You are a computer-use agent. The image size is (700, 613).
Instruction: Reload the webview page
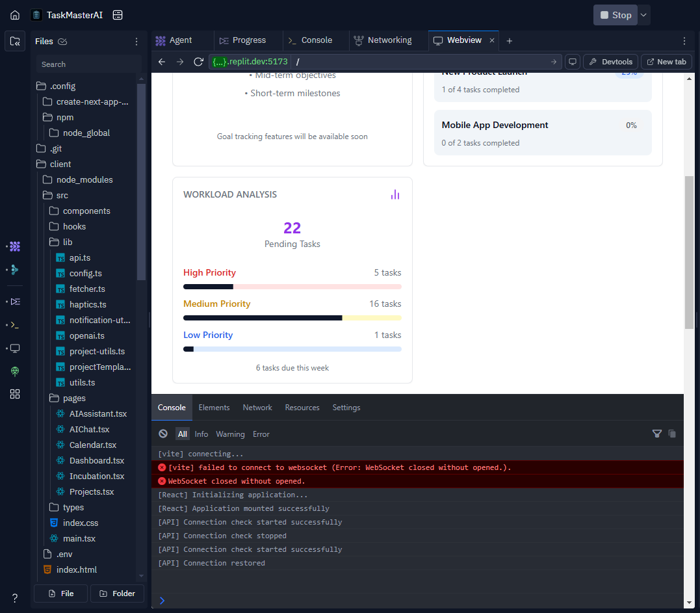tap(199, 62)
